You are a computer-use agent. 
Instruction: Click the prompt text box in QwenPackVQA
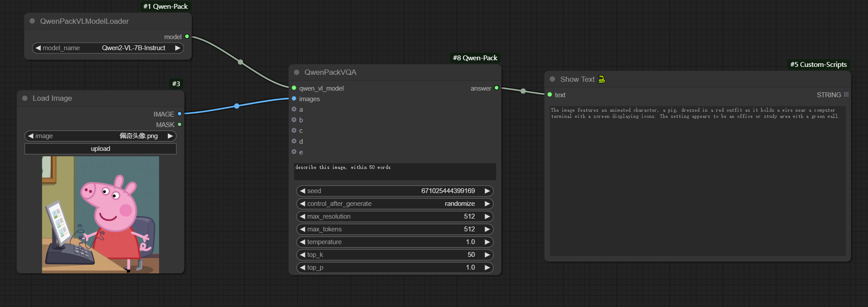pos(395,172)
